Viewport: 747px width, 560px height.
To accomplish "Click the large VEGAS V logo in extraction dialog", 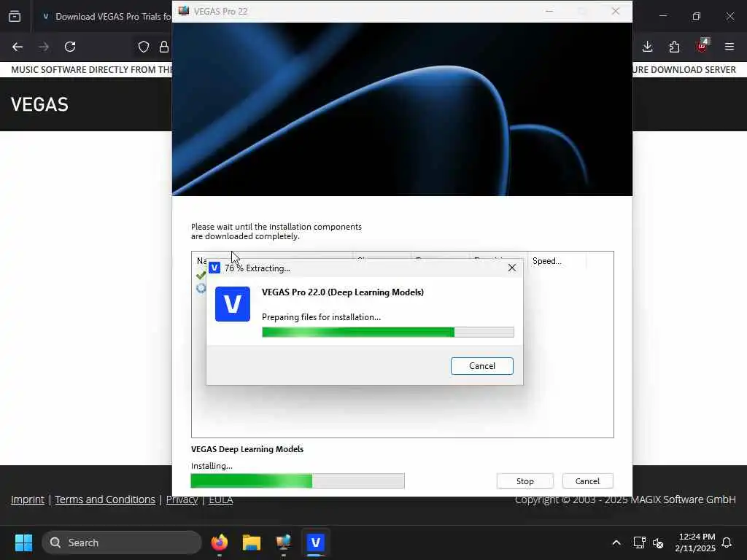I will [x=233, y=304].
